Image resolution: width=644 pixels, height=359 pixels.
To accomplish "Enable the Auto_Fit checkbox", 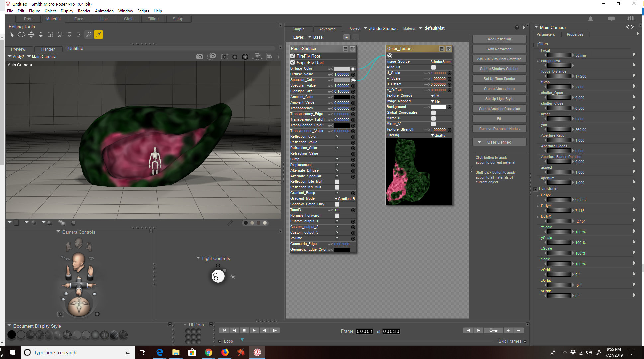I will click(x=433, y=67).
